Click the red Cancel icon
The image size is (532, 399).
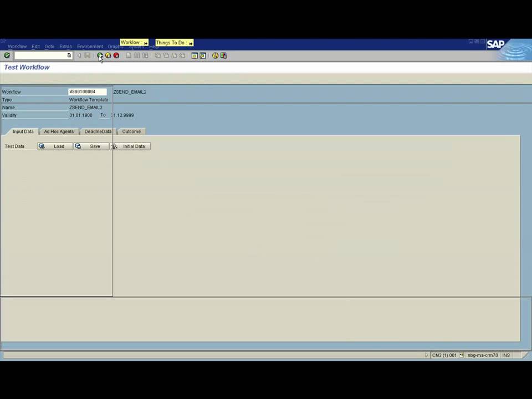(x=116, y=55)
